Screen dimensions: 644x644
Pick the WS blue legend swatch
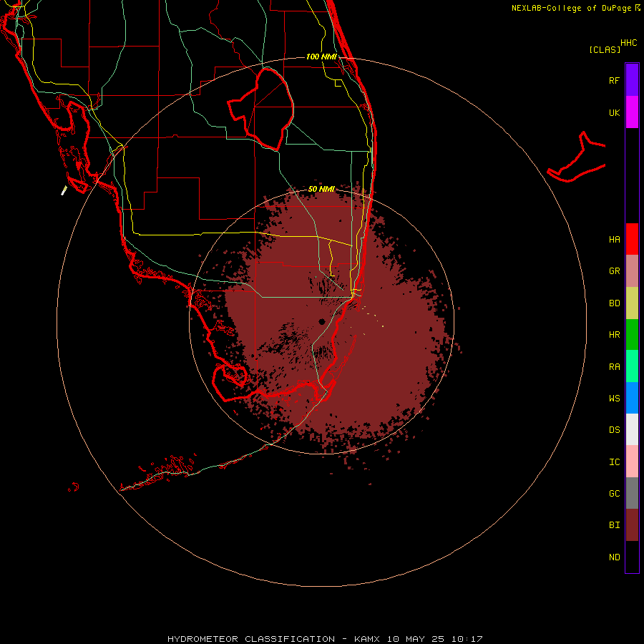click(632, 398)
